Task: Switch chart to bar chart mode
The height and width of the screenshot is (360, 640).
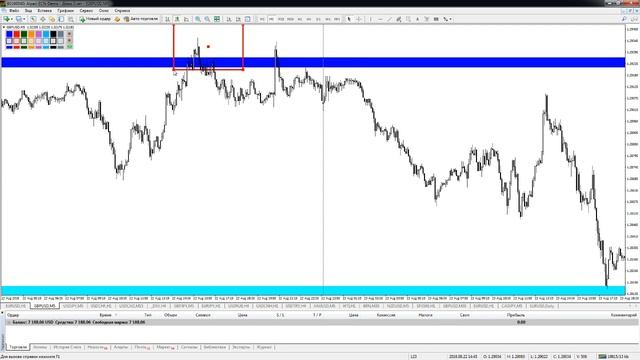Action: click(x=167, y=19)
